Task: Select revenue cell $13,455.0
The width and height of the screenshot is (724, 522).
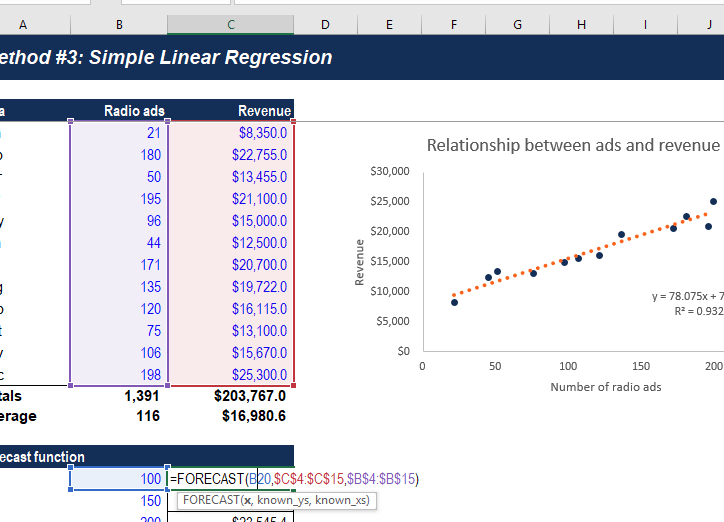Action: pyautogui.click(x=231, y=177)
